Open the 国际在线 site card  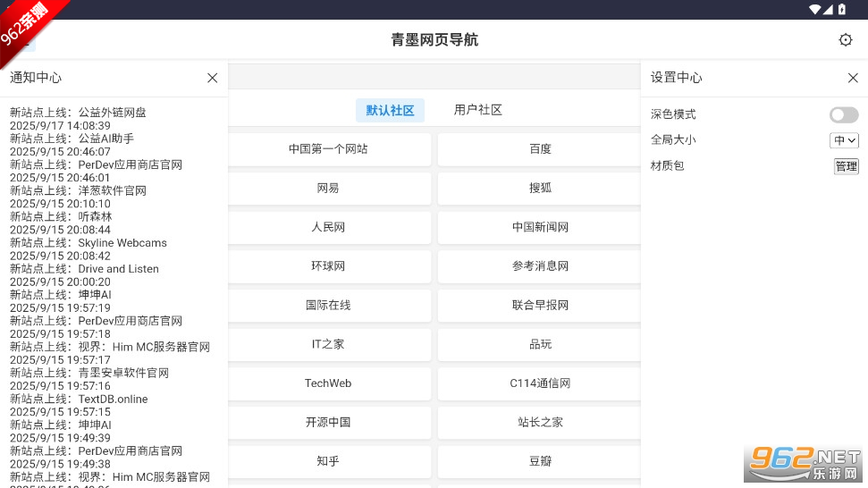click(329, 305)
